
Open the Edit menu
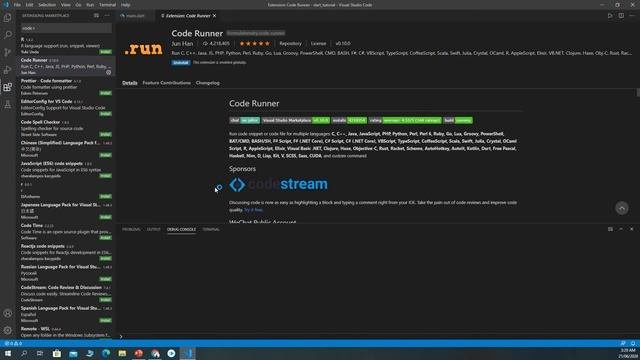[29, 5]
